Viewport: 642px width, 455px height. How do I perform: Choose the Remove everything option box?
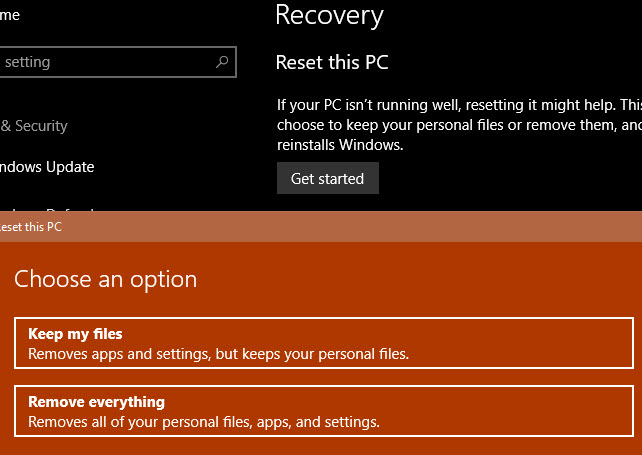pos(324,411)
